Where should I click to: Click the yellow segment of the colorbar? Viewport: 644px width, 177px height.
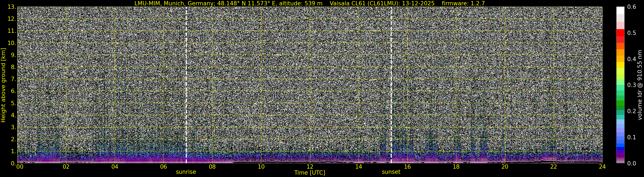620,65
